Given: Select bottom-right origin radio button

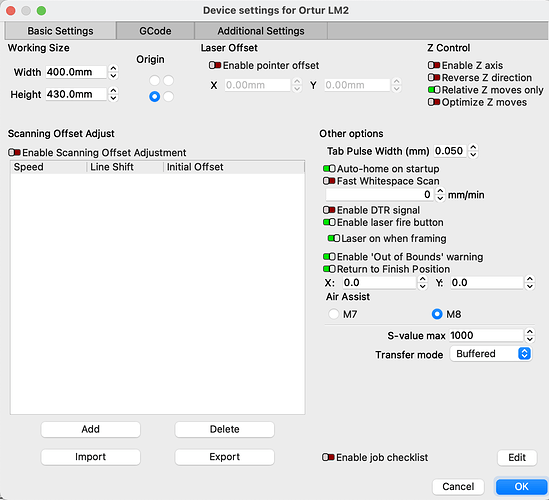Looking at the screenshot, I should point(168,96).
